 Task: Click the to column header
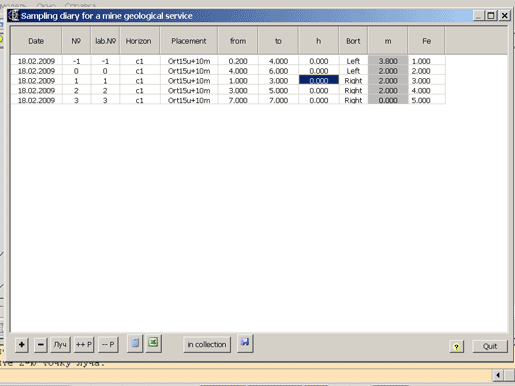278,41
